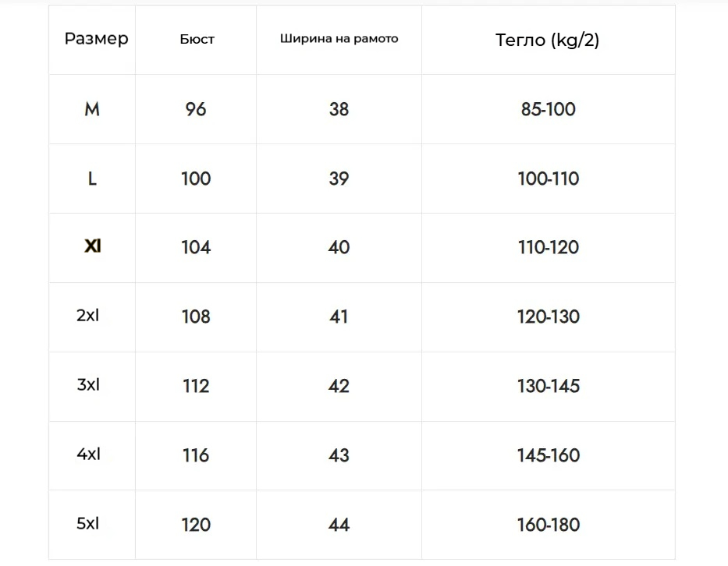Select the 4xl size cell

[x=89, y=455]
